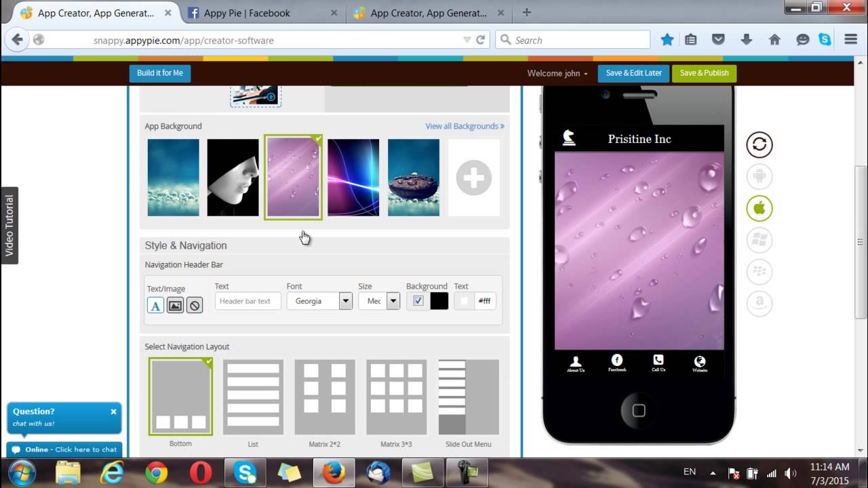Switch to third App Creator tab

(x=429, y=13)
